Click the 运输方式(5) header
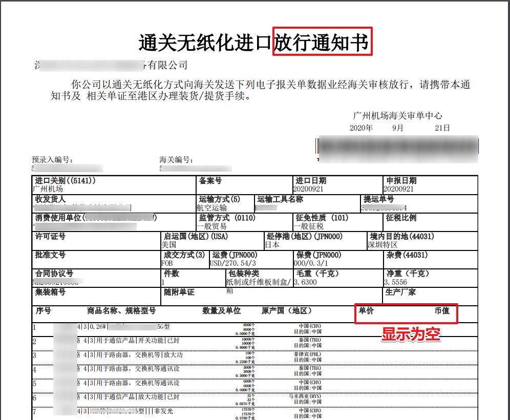Viewport: 510px width, 420px height. click(x=220, y=199)
